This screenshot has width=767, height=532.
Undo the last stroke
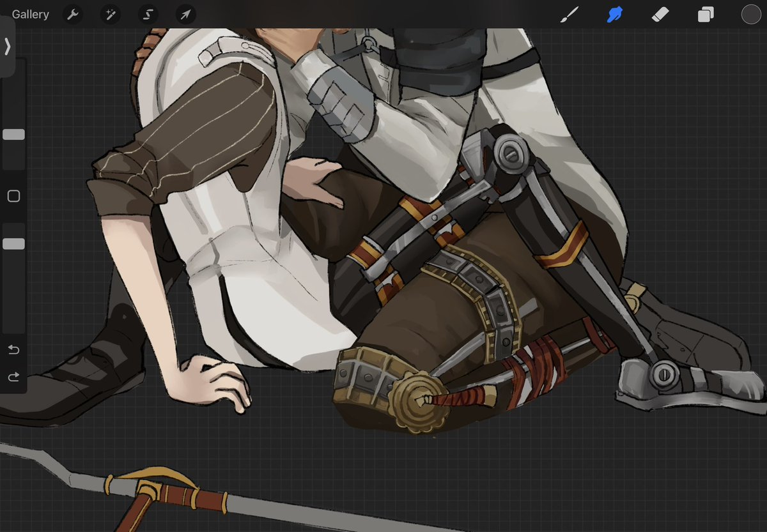point(13,350)
